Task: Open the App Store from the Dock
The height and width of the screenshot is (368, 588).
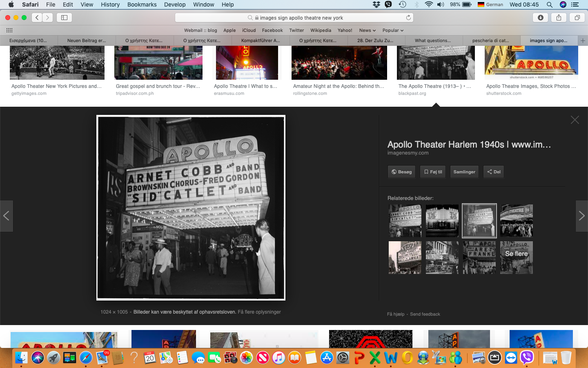Action: point(327,358)
